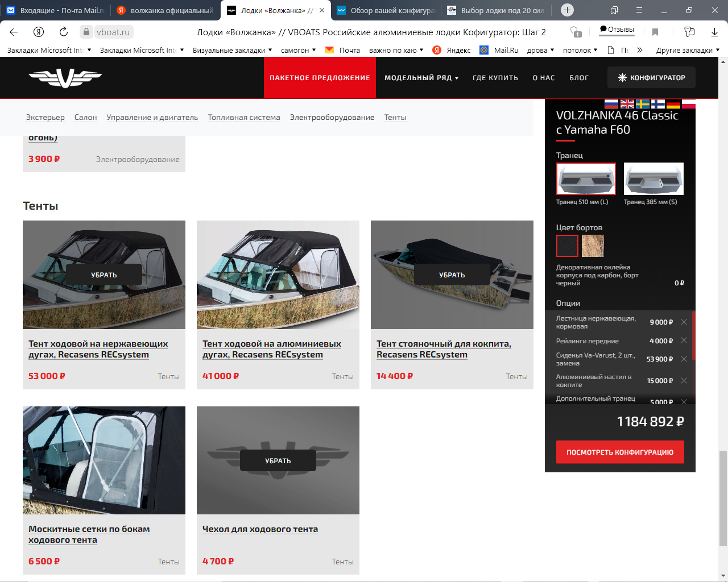The height and width of the screenshot is (582, 728).
Task: Open a new browser tab
Action: (567, 10)
